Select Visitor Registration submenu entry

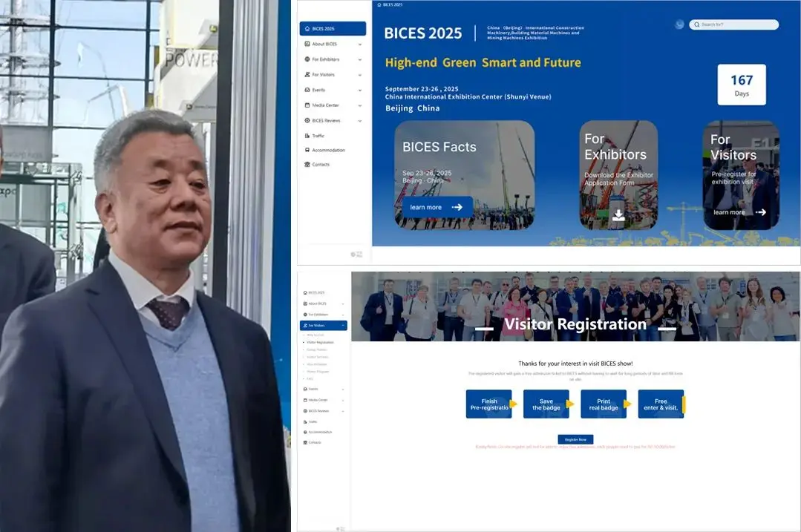pyautogui.click(x=320, y=342)
